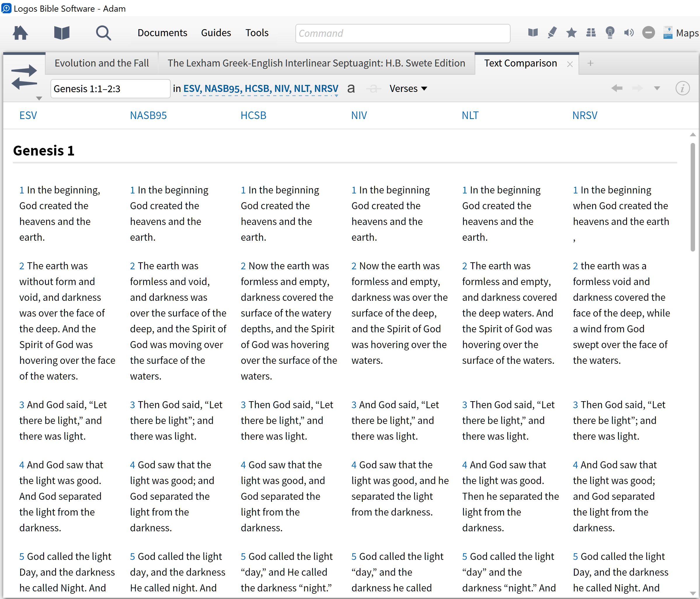Select the Text Comparison tab
The image size is (700, 599).
point(520,63)
